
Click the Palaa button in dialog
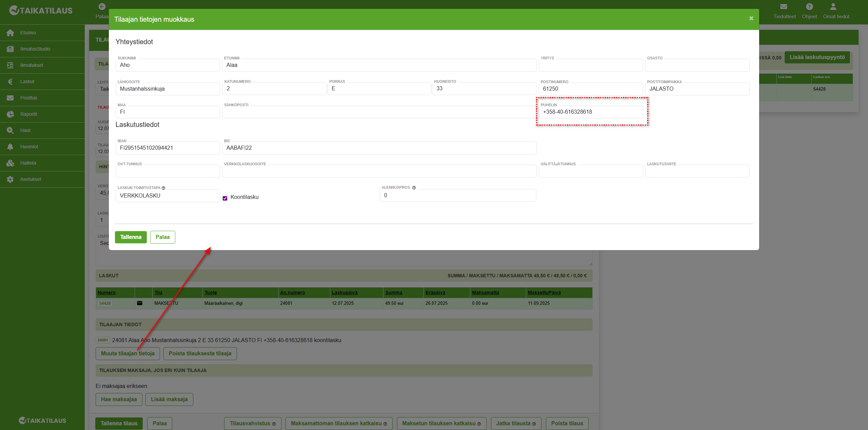coord(162,237)
